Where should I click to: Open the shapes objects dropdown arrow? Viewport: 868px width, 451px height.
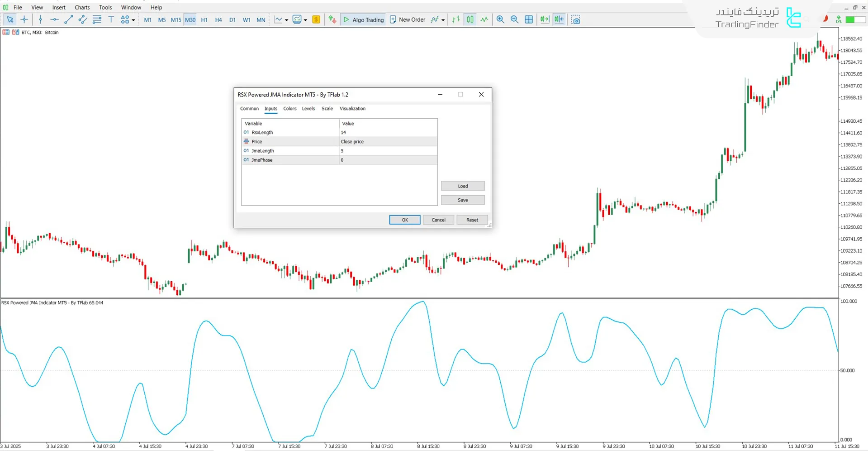(133, 20)
